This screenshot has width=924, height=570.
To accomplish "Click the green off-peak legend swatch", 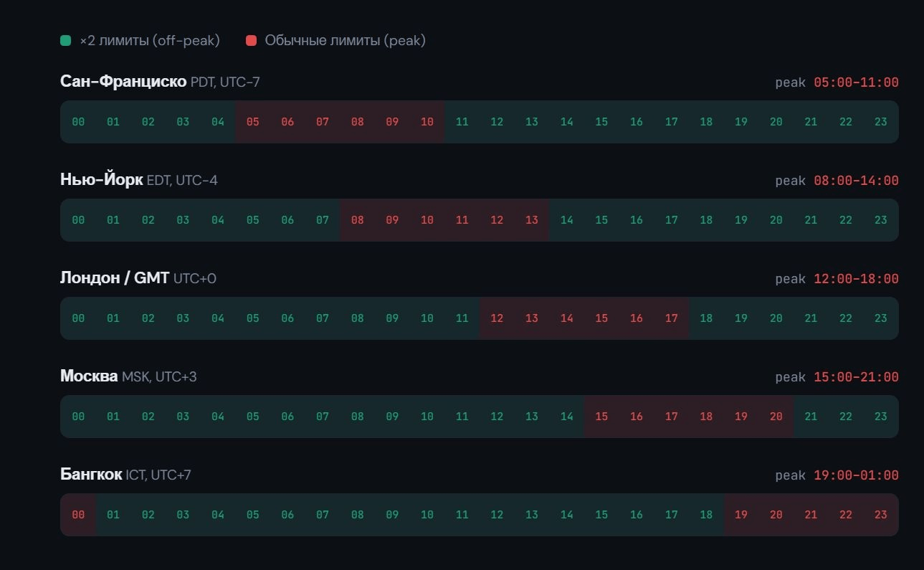I will click(x=65, y=41).
